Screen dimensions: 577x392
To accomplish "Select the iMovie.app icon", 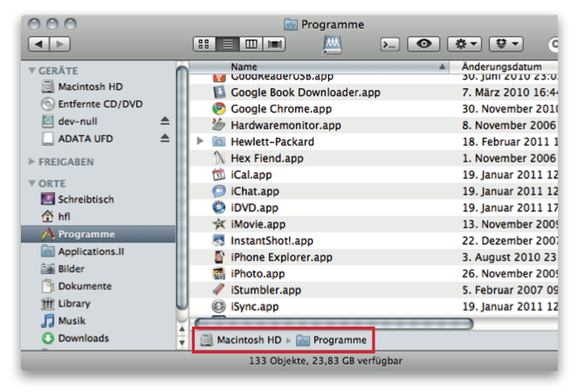I will pyautogui.click(x=219, y=224).
